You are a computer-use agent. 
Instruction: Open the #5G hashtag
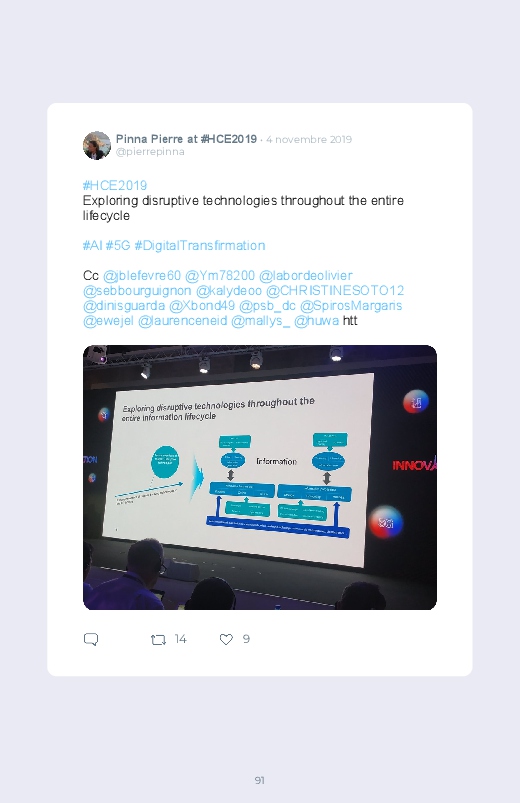[x=118, y=245]
